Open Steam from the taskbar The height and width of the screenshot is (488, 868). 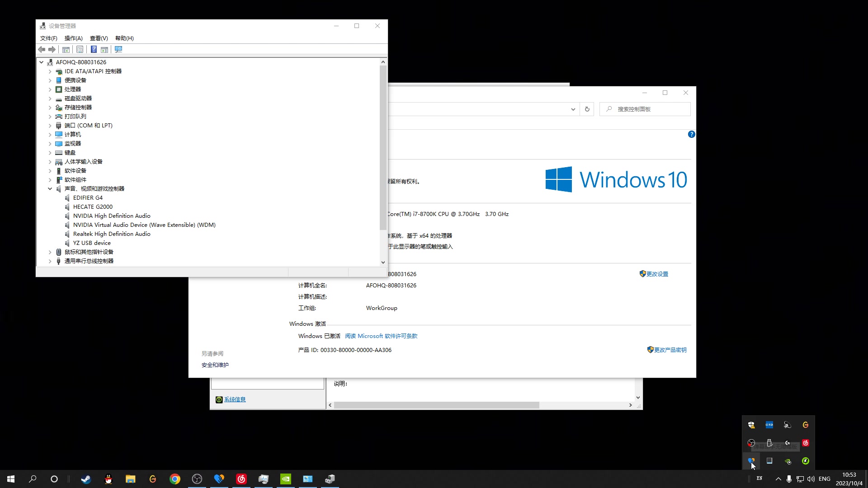click(86, 479)
